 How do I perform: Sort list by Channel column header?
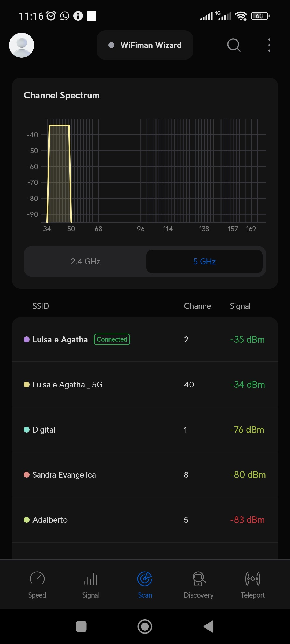click(x=198, y=306)
